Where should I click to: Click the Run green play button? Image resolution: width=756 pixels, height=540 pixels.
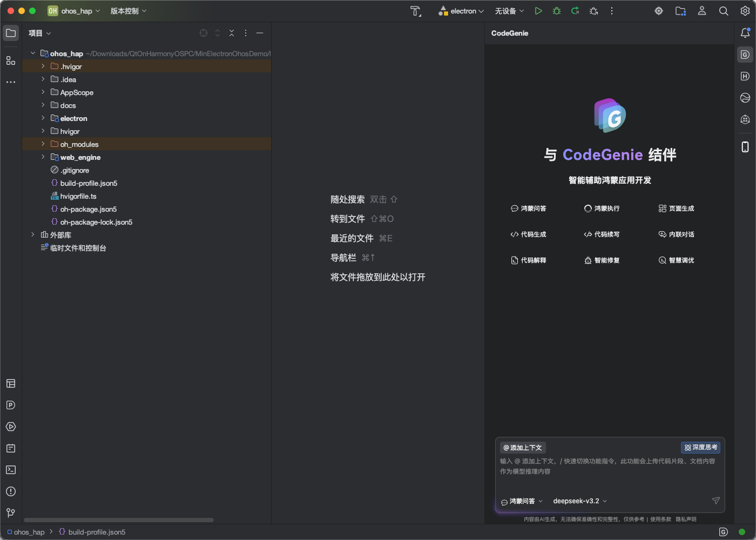click(x=538, y=11)
